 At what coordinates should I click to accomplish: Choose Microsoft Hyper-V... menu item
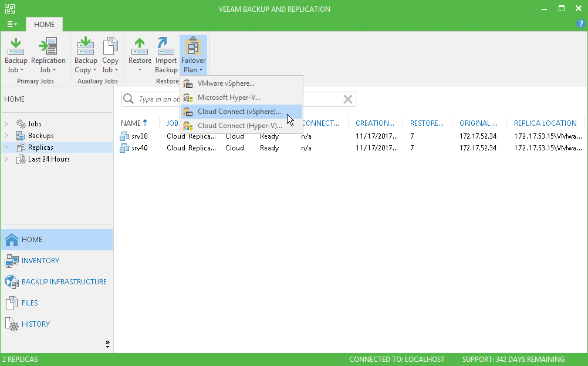point(242,98)
